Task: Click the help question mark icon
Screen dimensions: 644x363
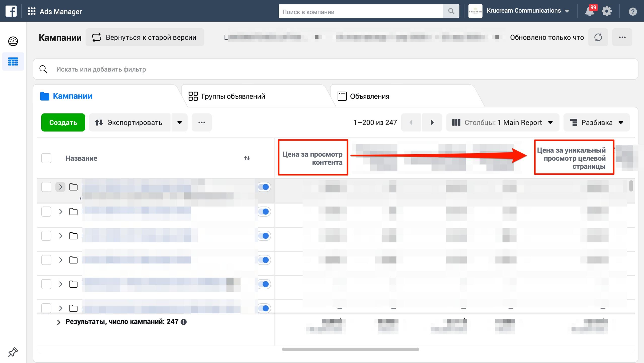Action: pyautogui.click(x=632, y=12)
